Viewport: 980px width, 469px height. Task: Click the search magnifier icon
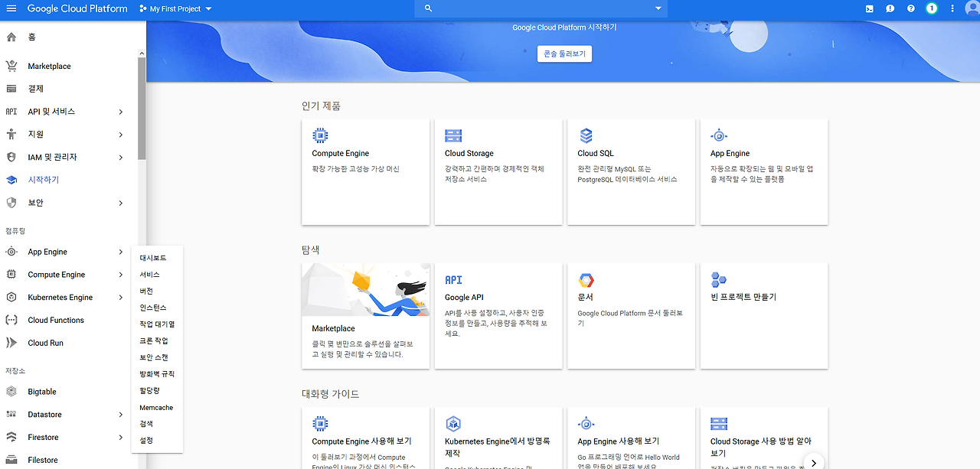point(428,8)
